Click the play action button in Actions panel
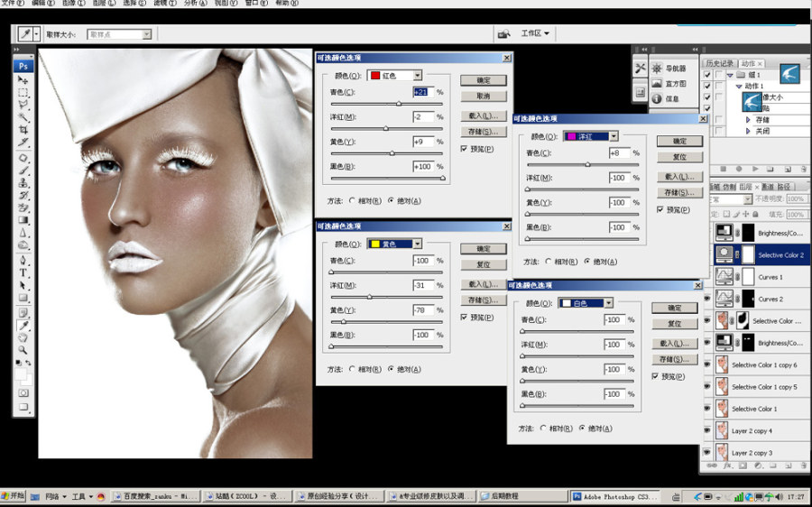Viewport: 812px width, 507px height. (755, 169)
